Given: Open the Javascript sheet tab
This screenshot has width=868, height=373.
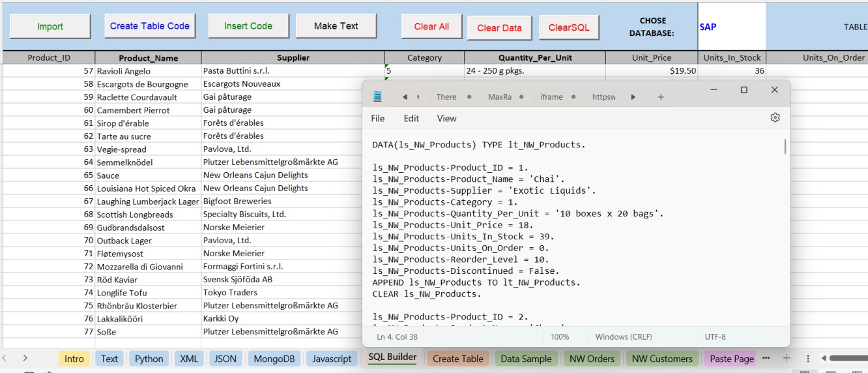Looking at the screenshot, I should [x=332, y=359].
